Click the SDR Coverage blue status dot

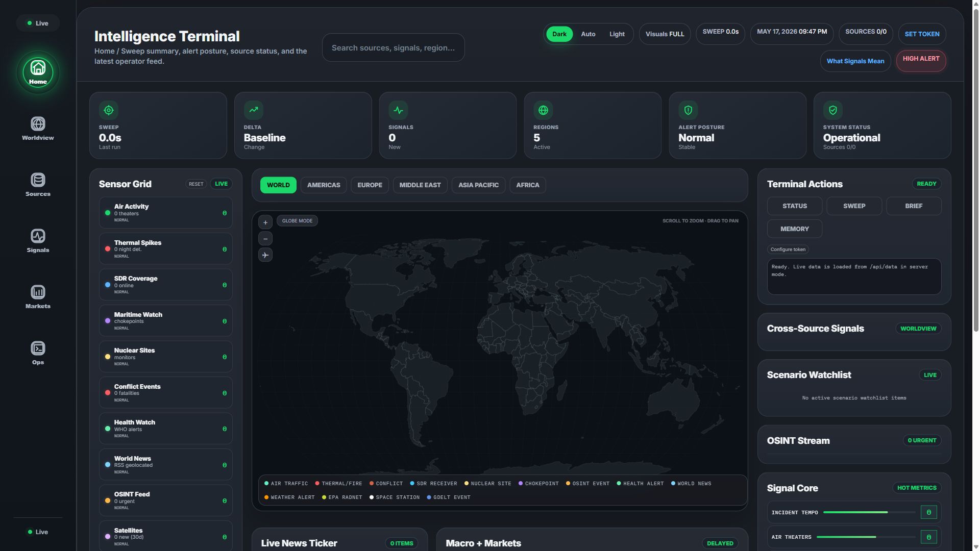click(x=108, y=285)
